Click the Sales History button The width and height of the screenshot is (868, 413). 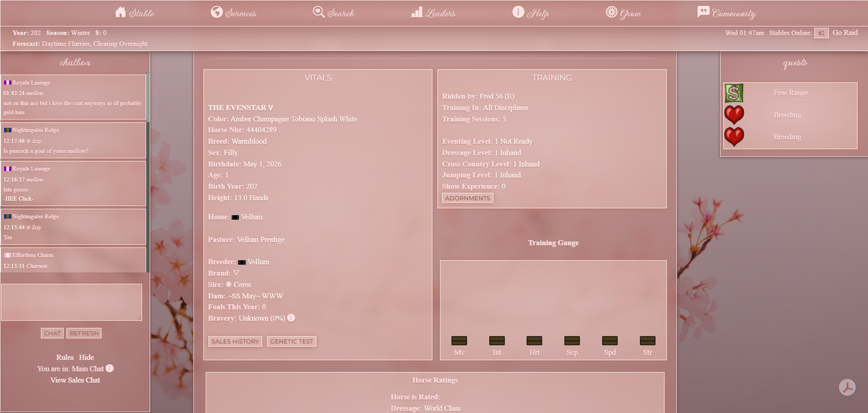click(x=235, y=341)
